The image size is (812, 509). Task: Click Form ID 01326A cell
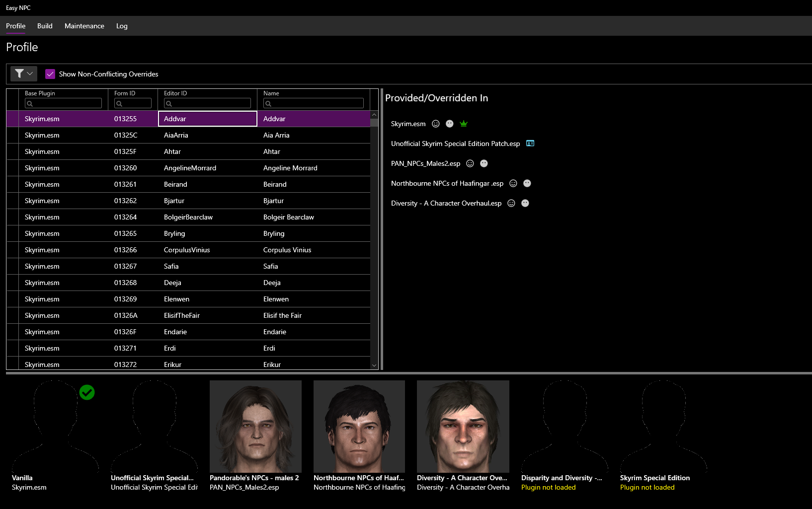pos(133,315)
